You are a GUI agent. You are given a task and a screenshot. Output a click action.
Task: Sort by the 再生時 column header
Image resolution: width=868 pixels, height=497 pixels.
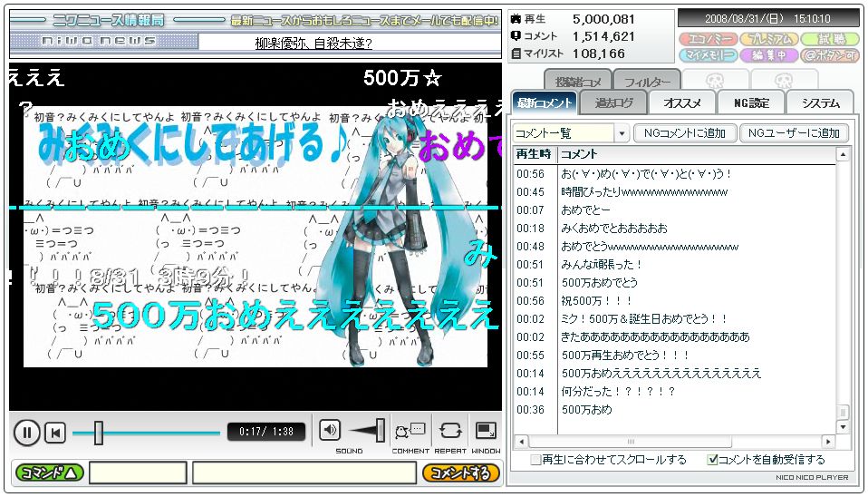click(535, 154)
